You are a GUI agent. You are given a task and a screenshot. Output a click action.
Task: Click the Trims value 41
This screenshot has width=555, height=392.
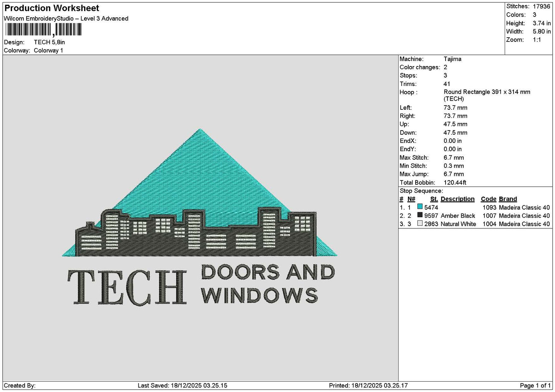[x=447, y=84]
